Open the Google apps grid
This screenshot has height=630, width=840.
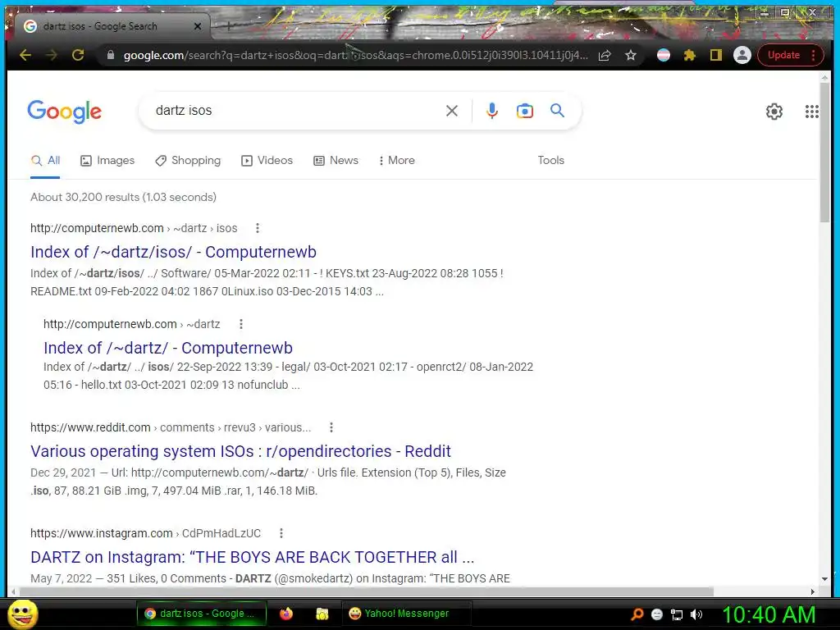811,112
